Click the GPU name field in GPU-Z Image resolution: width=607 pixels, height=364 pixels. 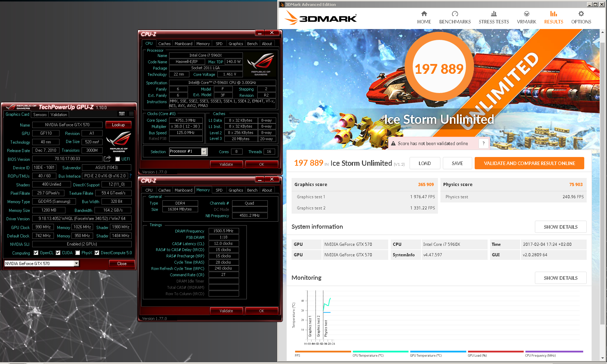click(x=67, y=125)
